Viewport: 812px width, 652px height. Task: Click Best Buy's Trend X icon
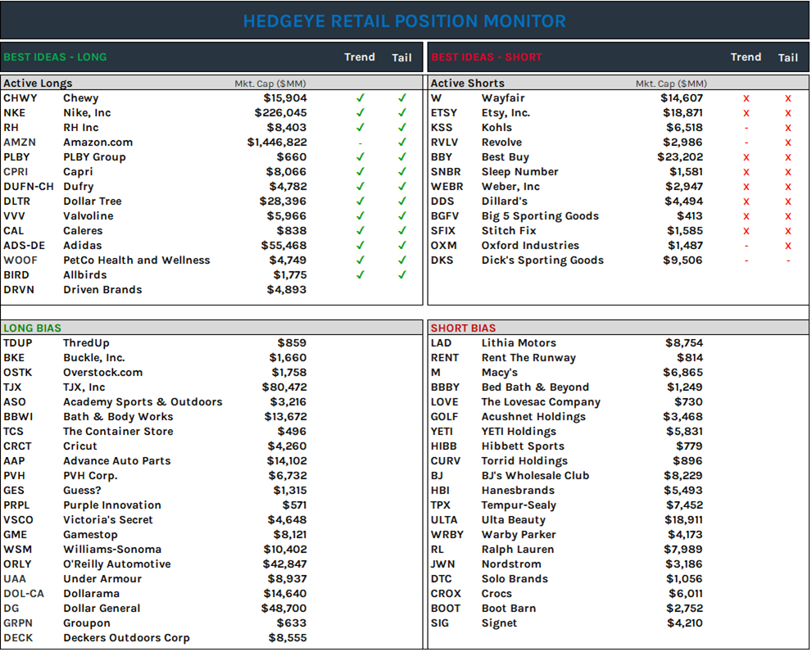[746, 156]
